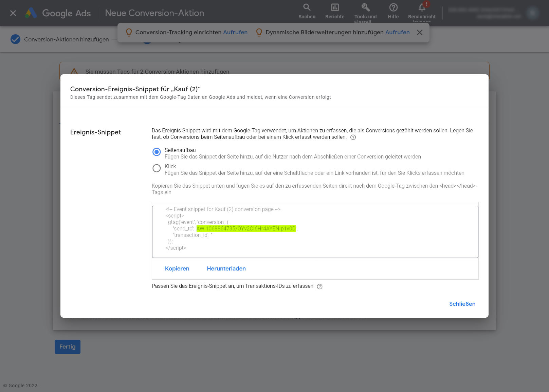Select the Klick radio option
Viewport: 549px width, 392px height.
click(x=157, y=168)
